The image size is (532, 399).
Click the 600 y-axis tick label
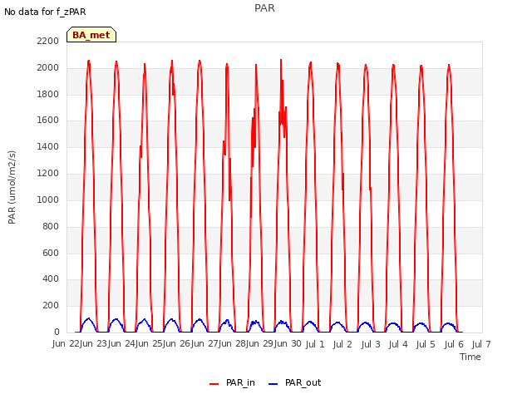(x=51, y=253)
